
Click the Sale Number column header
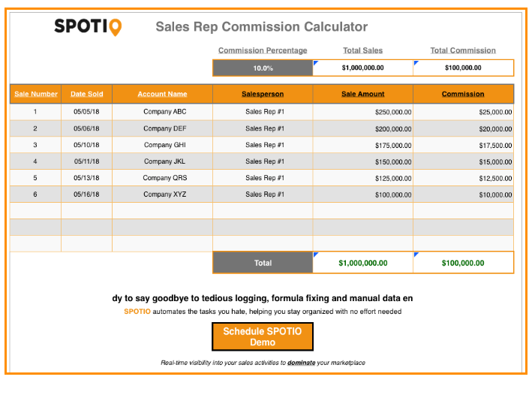(x=35, y=94)
